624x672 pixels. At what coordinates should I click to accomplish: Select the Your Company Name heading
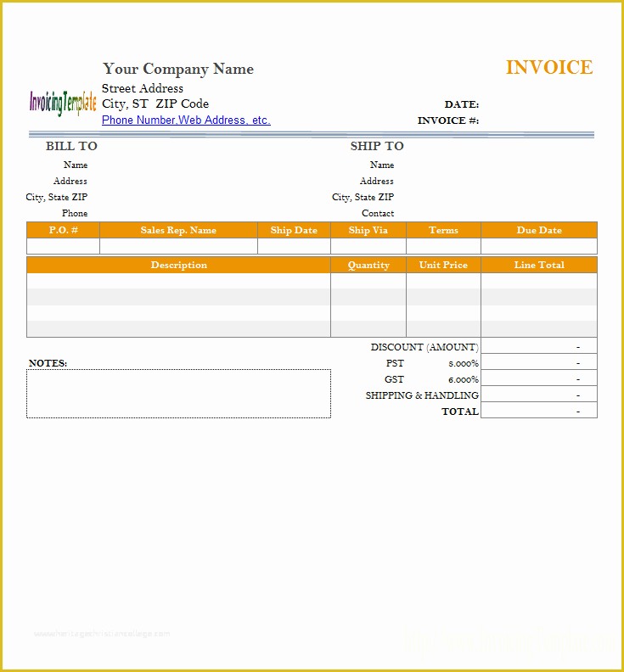coord(178,69)
